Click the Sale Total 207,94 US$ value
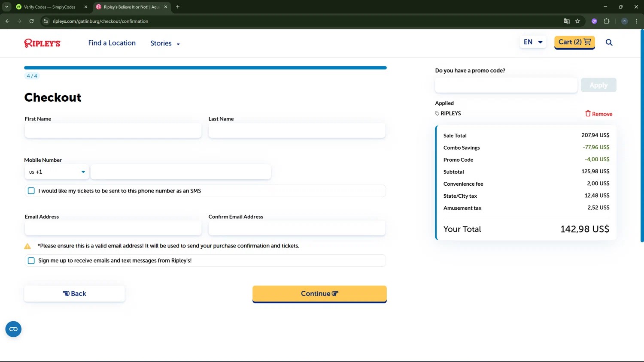The image size is (644, 362). [x=595, y=135]
